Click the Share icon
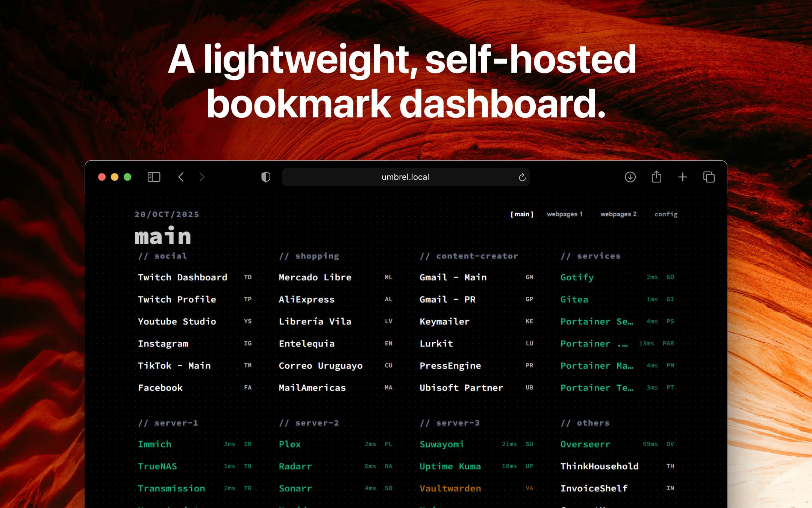Image resolution: width=812 pixels, height=508 pixels. (x=657, y=176)
